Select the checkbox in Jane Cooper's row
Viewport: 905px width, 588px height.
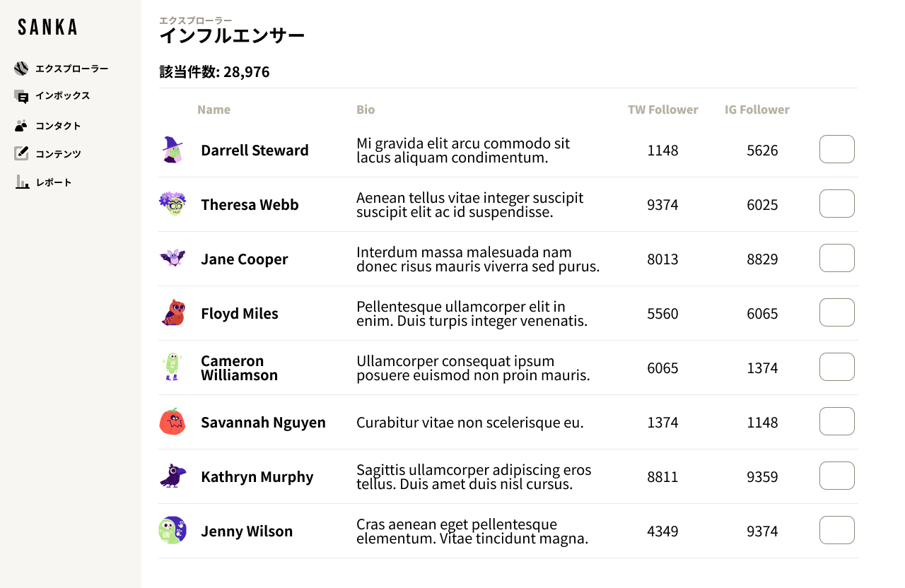pos(836,258)
